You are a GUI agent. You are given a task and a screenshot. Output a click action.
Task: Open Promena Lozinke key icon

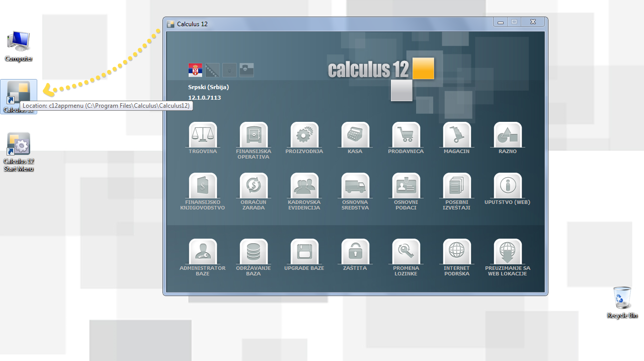coord(406,252)
